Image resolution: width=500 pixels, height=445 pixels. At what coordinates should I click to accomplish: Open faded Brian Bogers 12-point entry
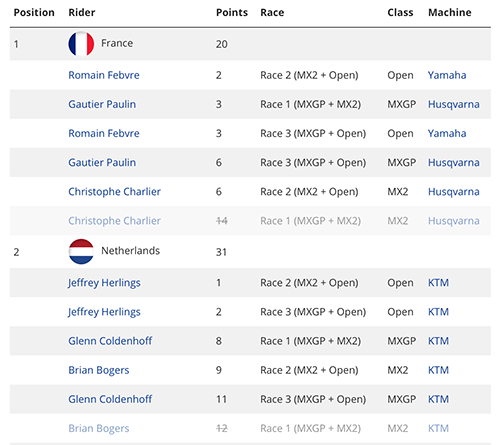99,428
